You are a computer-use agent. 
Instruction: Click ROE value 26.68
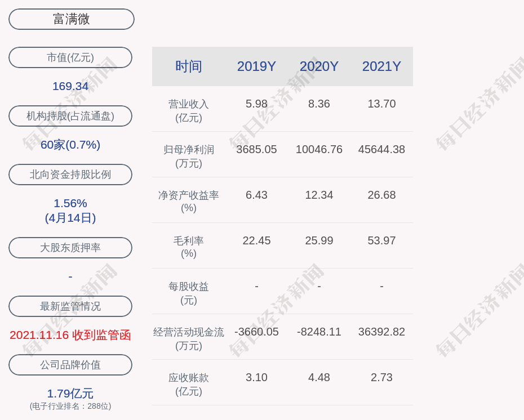pyautogui.click(x=381, y=195)
